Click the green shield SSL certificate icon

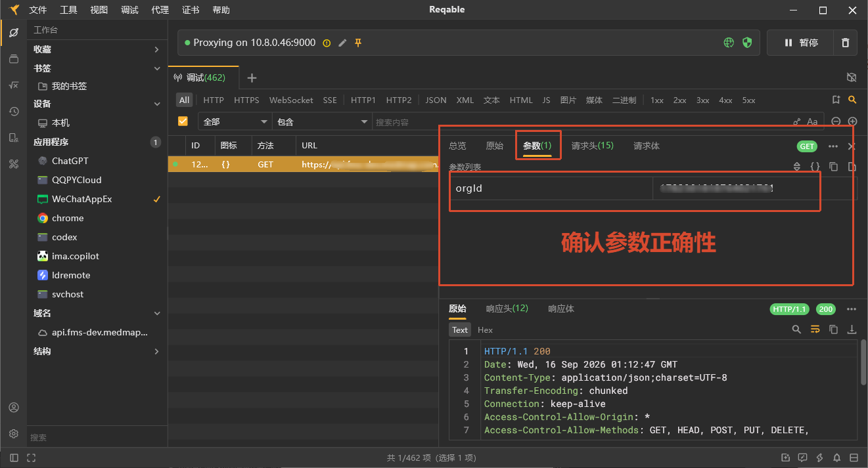747,43
